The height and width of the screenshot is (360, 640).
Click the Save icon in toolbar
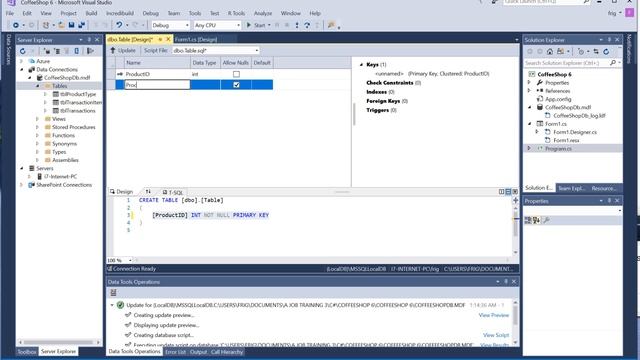click(x=71, y=25)
